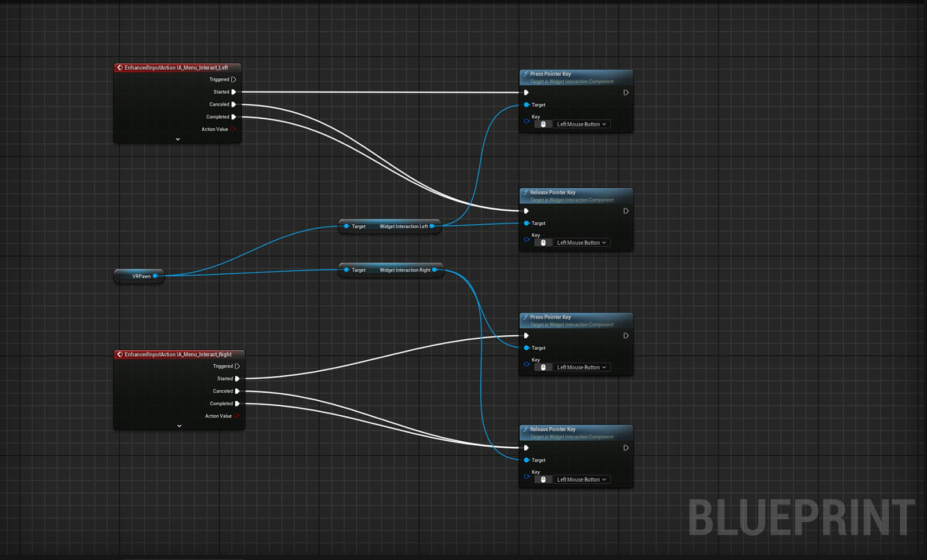
Task: Open the Key dropdown on the upper Release Pointer Key
Action: click(x=581, y=243)
